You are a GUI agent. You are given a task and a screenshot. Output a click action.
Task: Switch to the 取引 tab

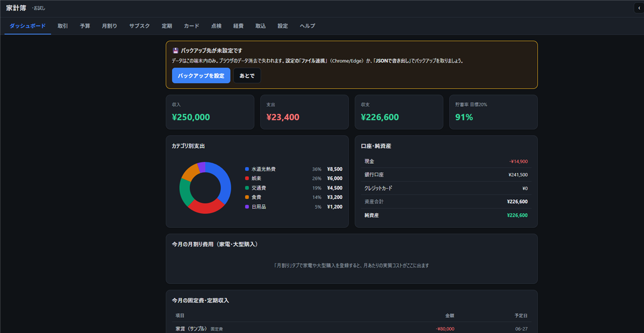coord(63,26)
